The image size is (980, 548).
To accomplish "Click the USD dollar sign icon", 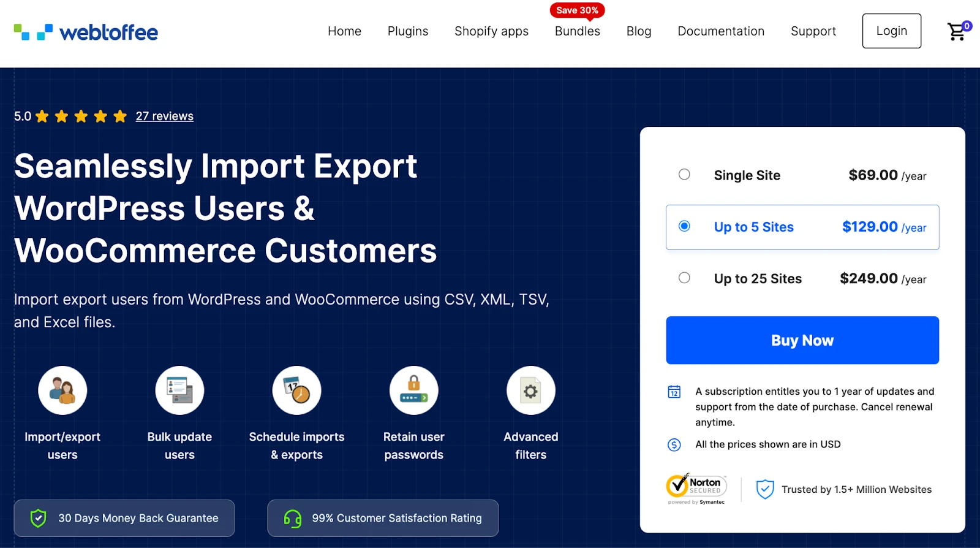I will click(x=674, y=445).
